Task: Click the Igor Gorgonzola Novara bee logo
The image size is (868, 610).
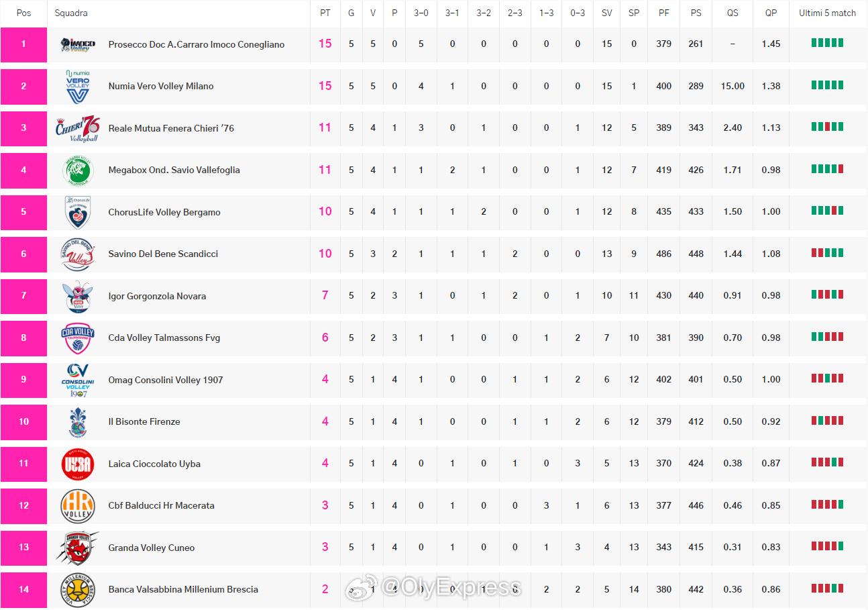Action: [78, 297]
